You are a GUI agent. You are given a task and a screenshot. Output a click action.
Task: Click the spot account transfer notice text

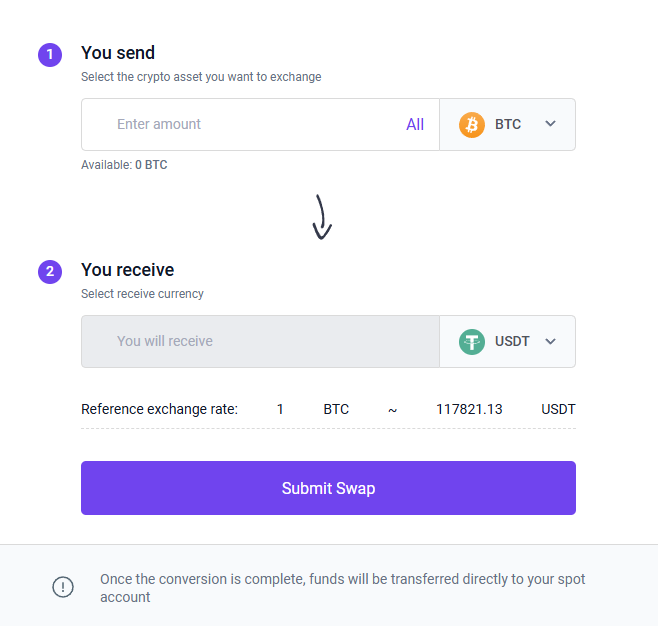pos(342,588)
